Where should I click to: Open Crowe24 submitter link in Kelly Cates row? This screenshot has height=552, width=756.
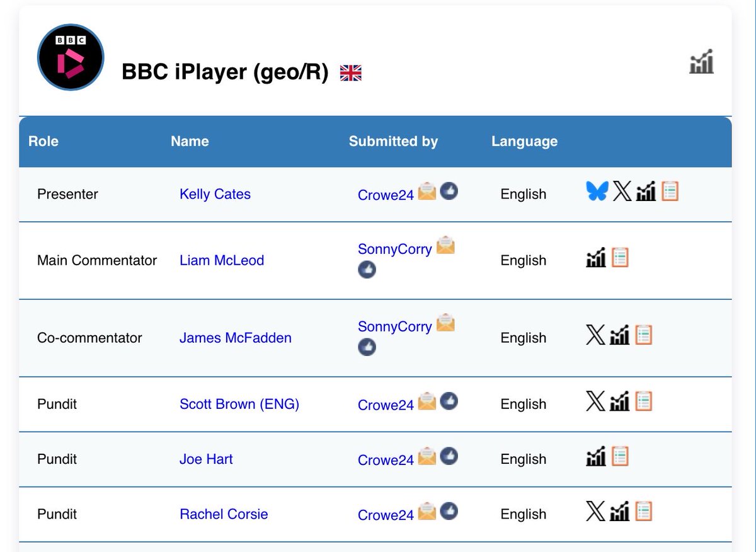tap(386, 195)
